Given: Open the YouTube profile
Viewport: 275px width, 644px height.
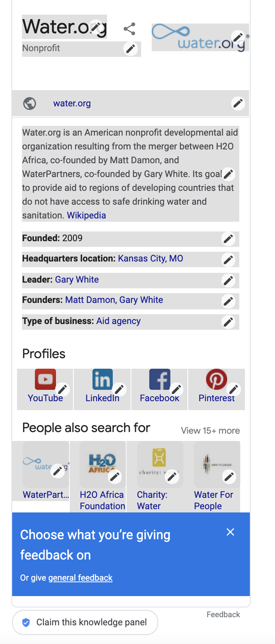Looking at the screenshot, I should pos(45,389).
